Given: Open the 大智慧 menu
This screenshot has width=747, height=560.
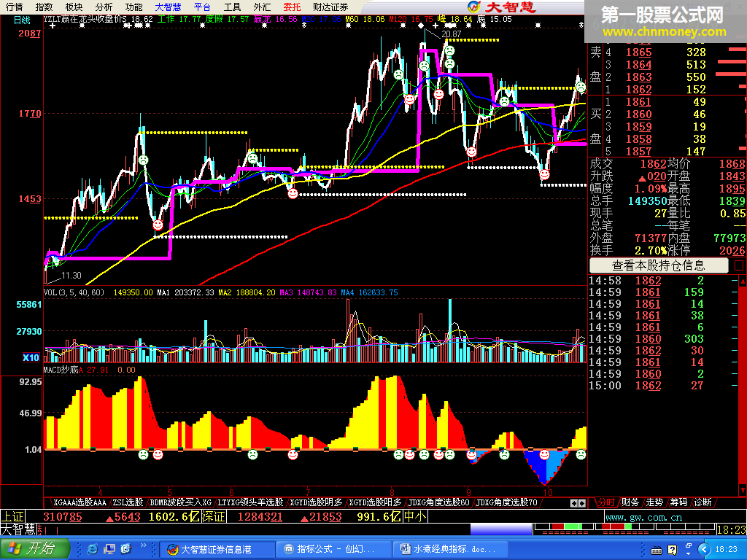Looking at the screenshot, I should pyautogui.click(x=169, y=7).
